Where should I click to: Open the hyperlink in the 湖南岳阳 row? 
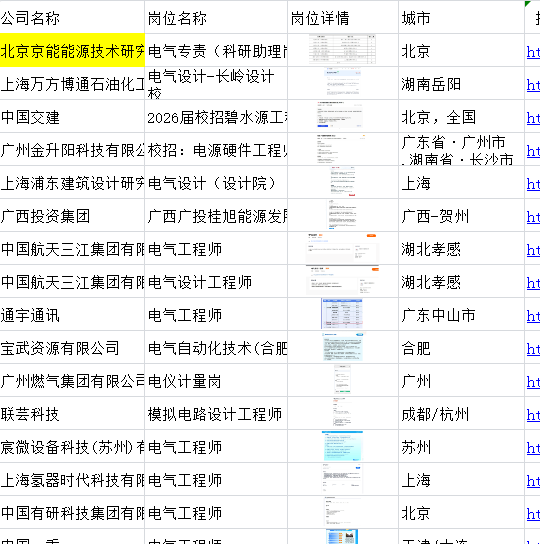click(x=533, y=85)
